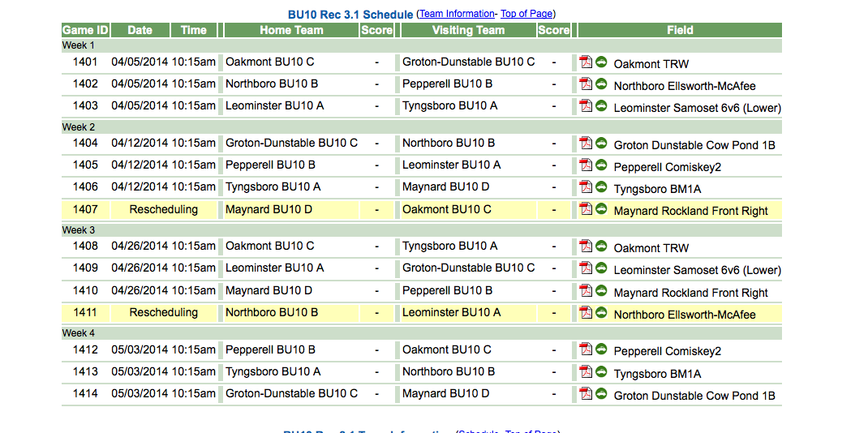Click green map icon for Groton Dunstable Cow Pond game 1404

tap(601, 143)
